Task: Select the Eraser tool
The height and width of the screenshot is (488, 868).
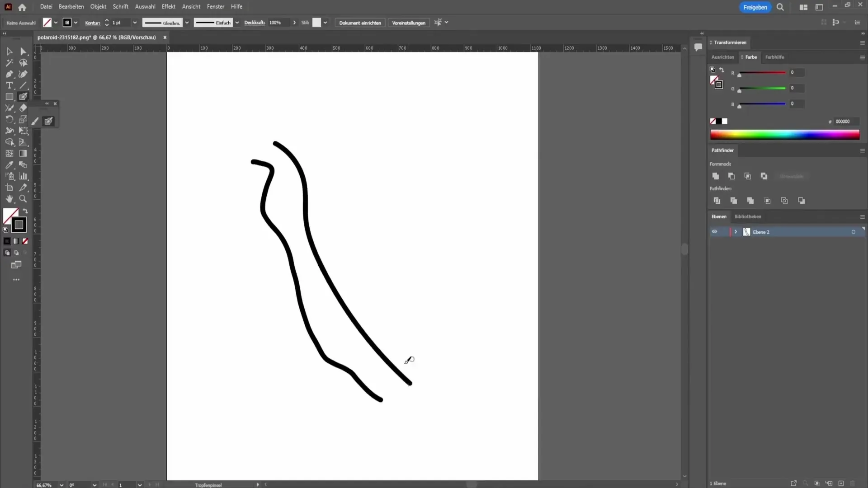Action: [23, 108]
